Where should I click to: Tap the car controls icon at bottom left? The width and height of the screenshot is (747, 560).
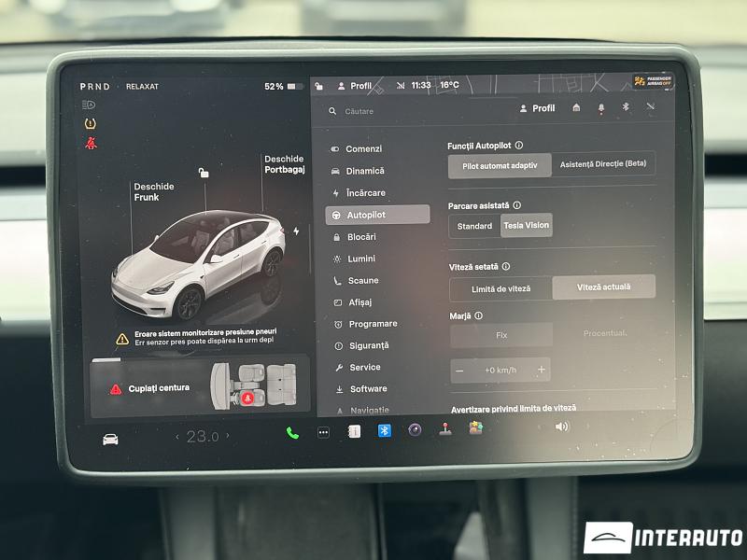pyautogui.click(x=110, y=439)
